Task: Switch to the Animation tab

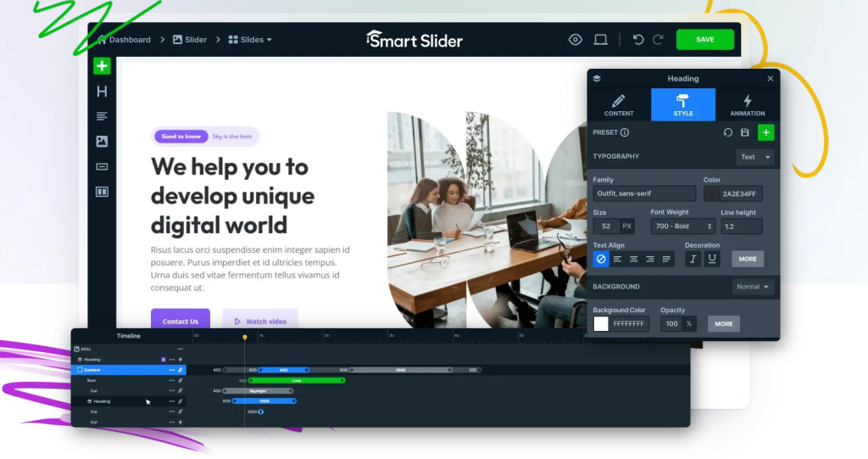Action: pos(747,105)
